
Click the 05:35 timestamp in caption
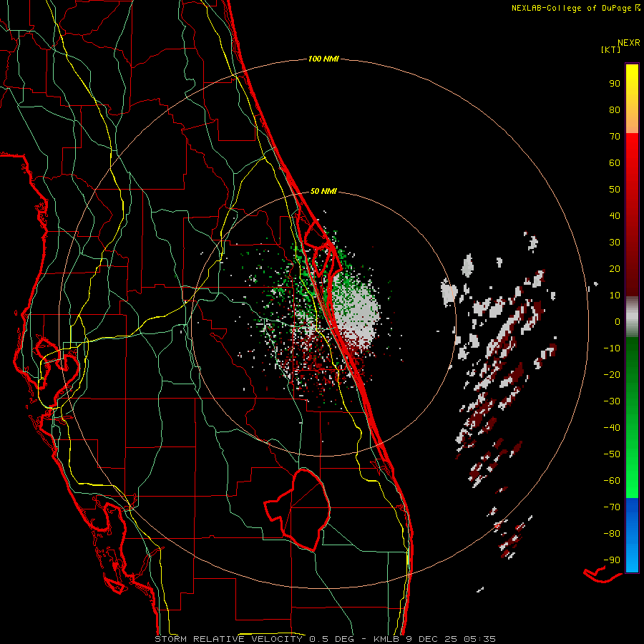tap(479, 639)
